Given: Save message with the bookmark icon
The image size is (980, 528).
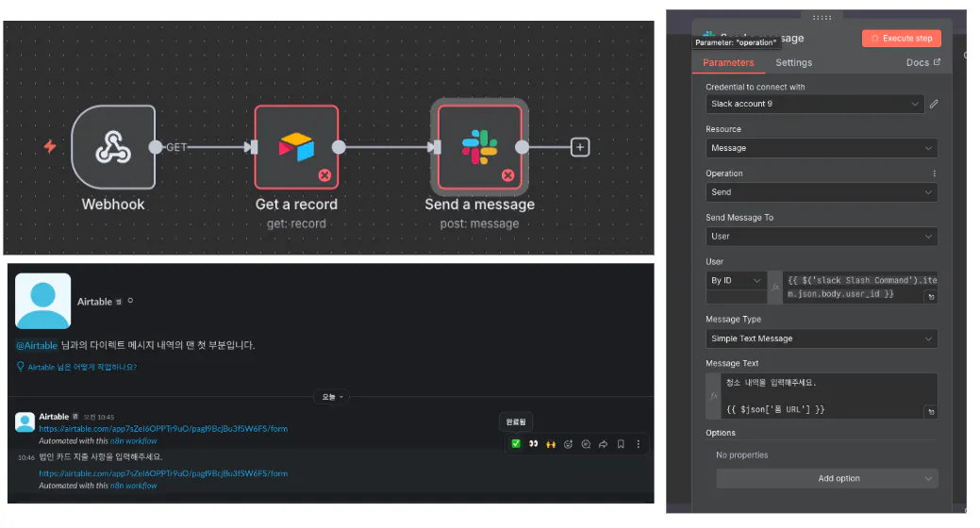Looking at the screenshot, I should [621, 444].
